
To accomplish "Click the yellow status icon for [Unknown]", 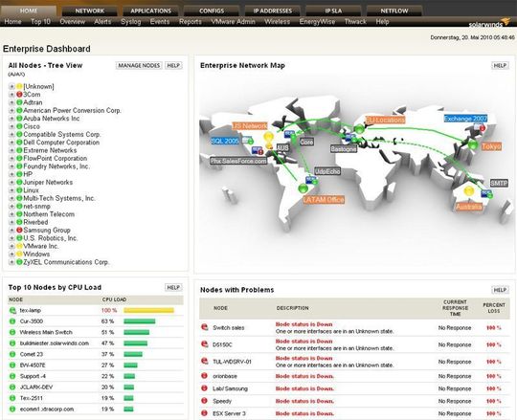I will click(19, 86).
